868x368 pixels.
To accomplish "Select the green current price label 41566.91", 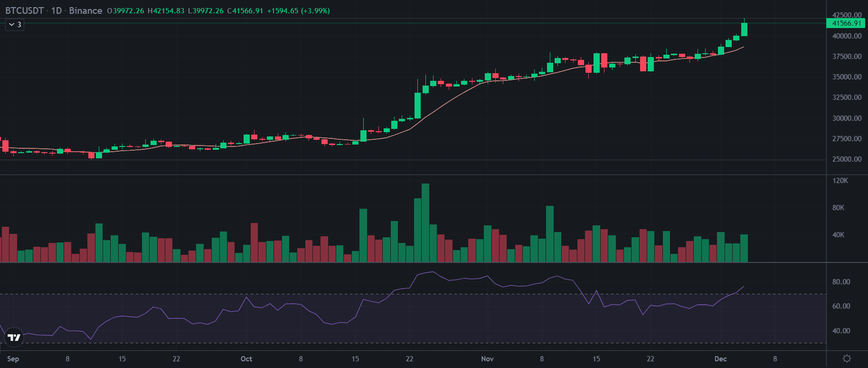I will pyautogui.click(x=846, y=23).
